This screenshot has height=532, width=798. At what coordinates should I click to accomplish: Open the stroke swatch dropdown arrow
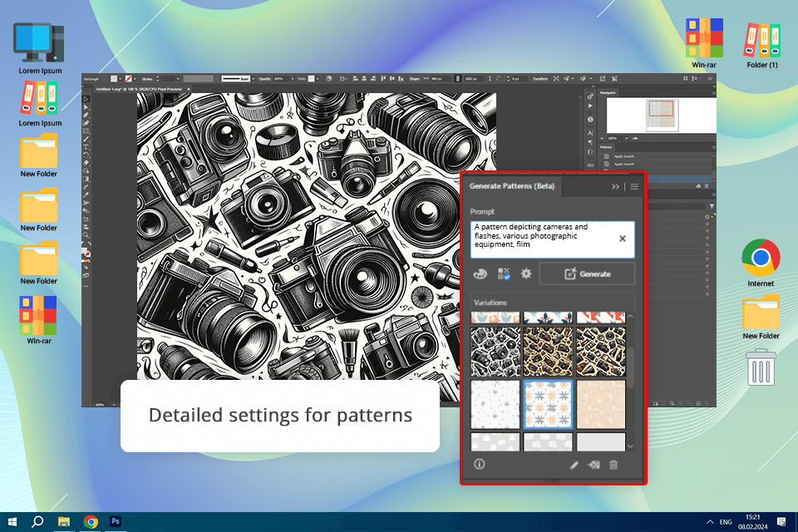[135, 79]
